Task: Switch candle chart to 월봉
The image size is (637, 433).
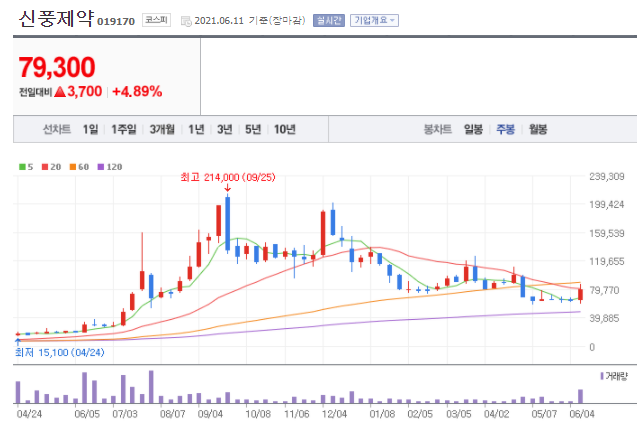Action: pyautogui.click(x=538, y=129)
